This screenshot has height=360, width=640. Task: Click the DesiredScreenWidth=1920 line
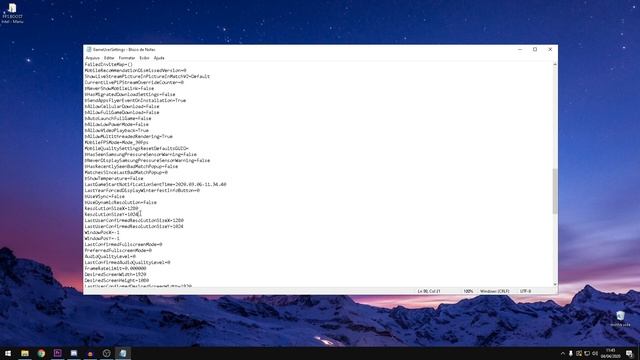coord(115,274)
